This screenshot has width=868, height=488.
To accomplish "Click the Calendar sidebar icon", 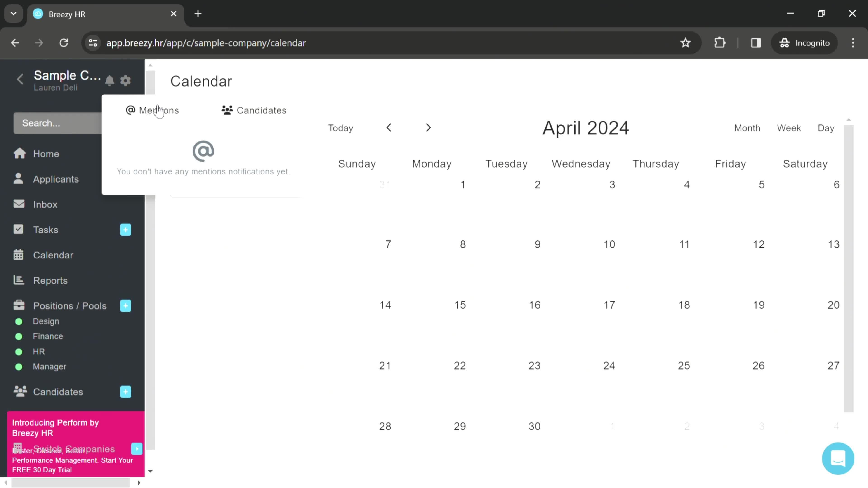I will tap(19, 255).
